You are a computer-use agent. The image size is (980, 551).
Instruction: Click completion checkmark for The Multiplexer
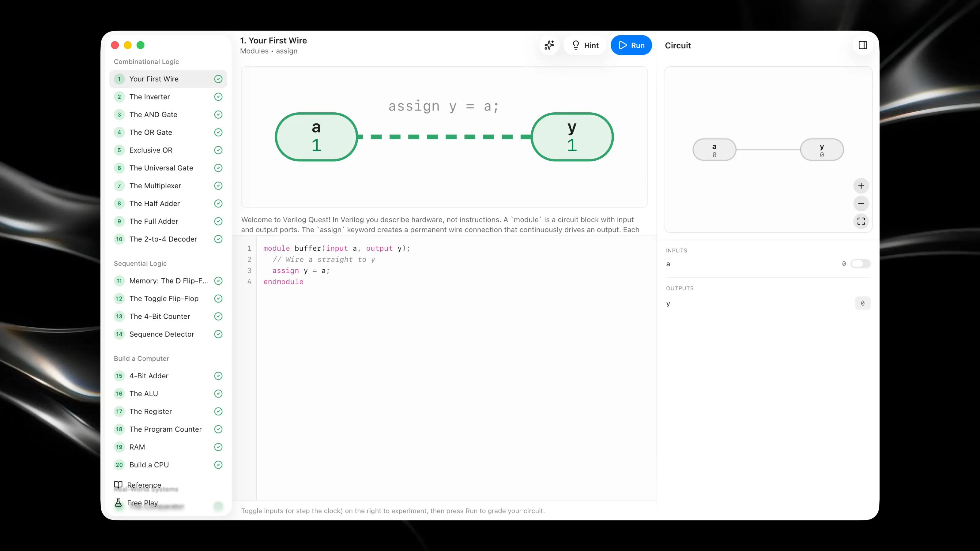(218, 186)
